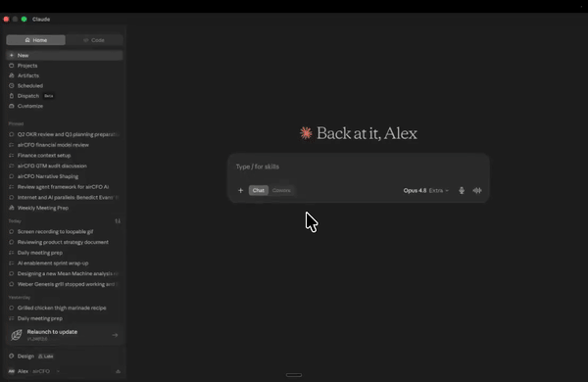
Task: Click the sort icon beside Today header
Action: pos(118,221)
